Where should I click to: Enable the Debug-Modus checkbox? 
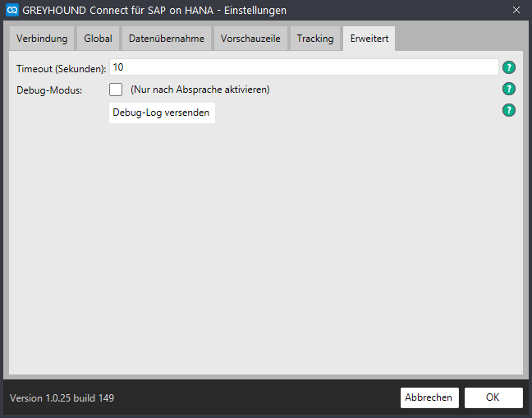click(116, 90)
